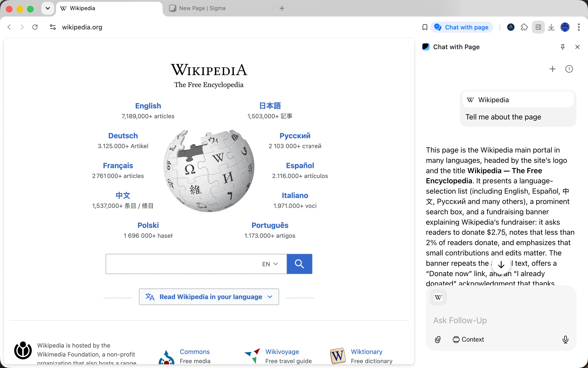This screenshot has height=368, width=588.
Task: Open the Português Wikipedia link
Action: point(270,225)
